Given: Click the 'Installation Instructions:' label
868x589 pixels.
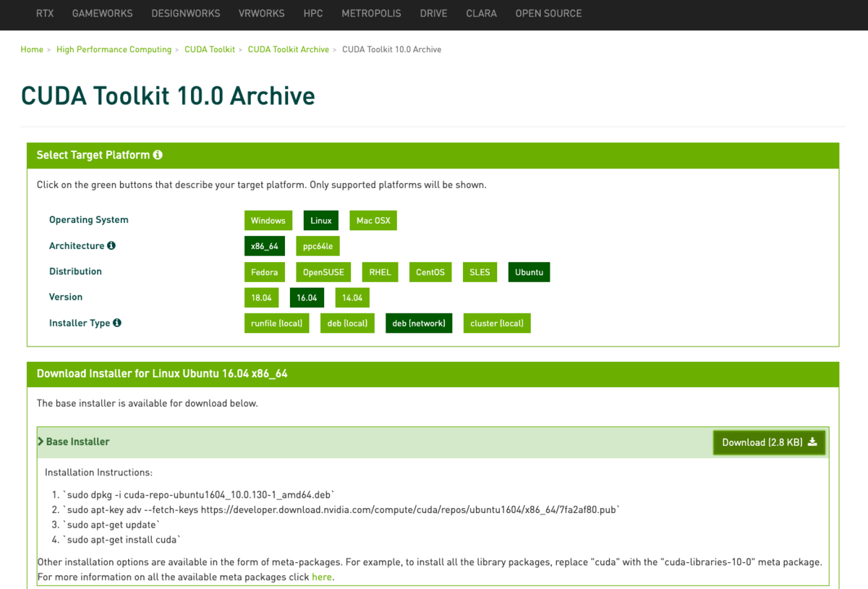Looking at the screenshot, I should click(98, 473).
